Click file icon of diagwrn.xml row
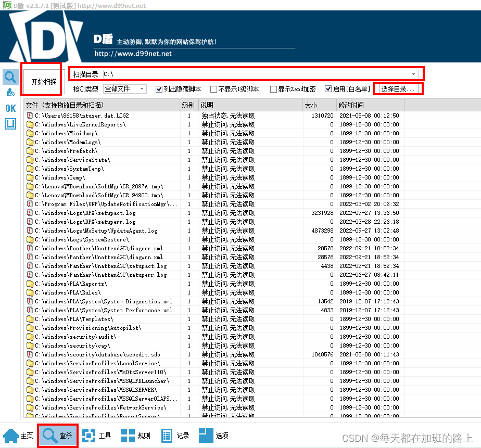 point(30,257)
